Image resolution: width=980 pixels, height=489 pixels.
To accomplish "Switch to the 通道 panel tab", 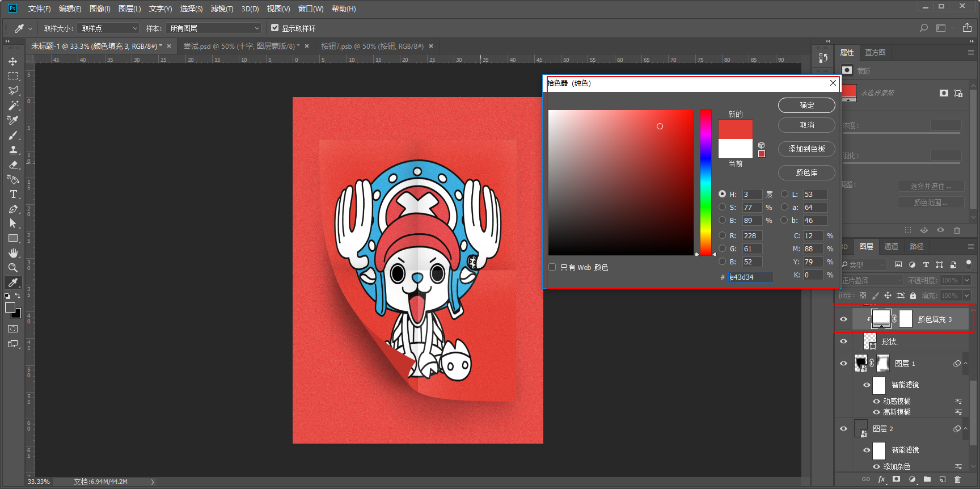I will coord(891,246).
